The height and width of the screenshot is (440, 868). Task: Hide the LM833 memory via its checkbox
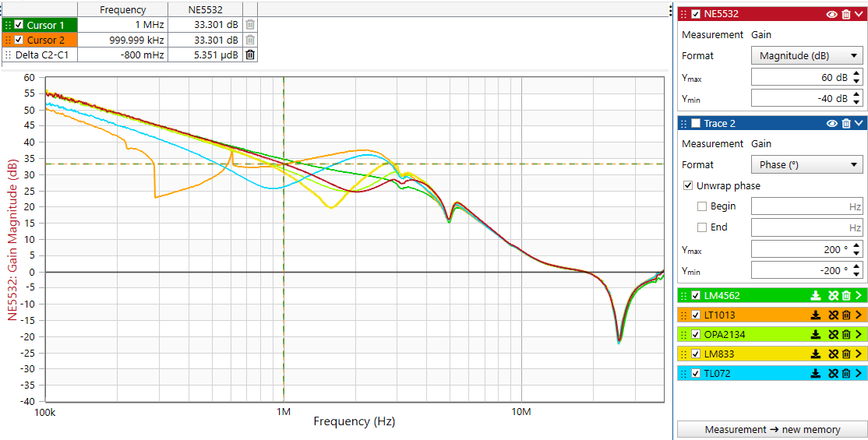696,354
